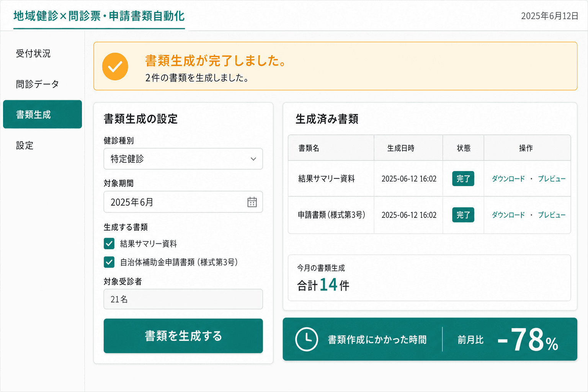588x392 pixels.
Task: Click the app title 地域健診×問診票・申請書類自動化
Action: click(x=99, y=16)
